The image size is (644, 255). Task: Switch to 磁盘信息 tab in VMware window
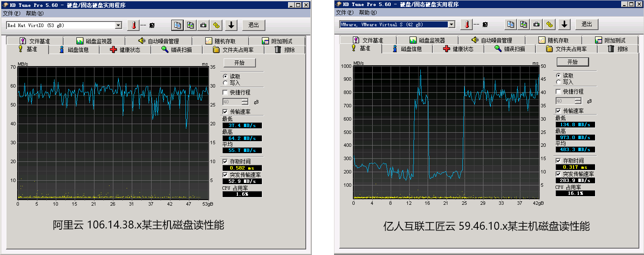pyautogui.click(x=407, y=49)
